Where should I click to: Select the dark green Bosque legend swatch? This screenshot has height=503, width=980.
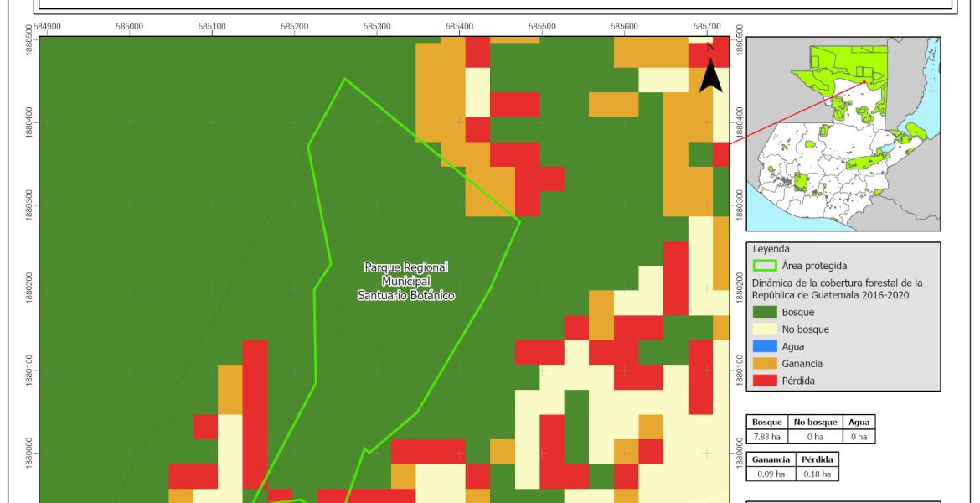(764, 312)
